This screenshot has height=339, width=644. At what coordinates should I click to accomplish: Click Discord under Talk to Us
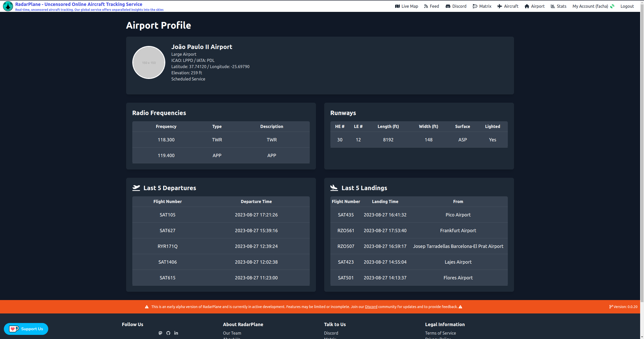pyautogui.click(x=331, y=333)
